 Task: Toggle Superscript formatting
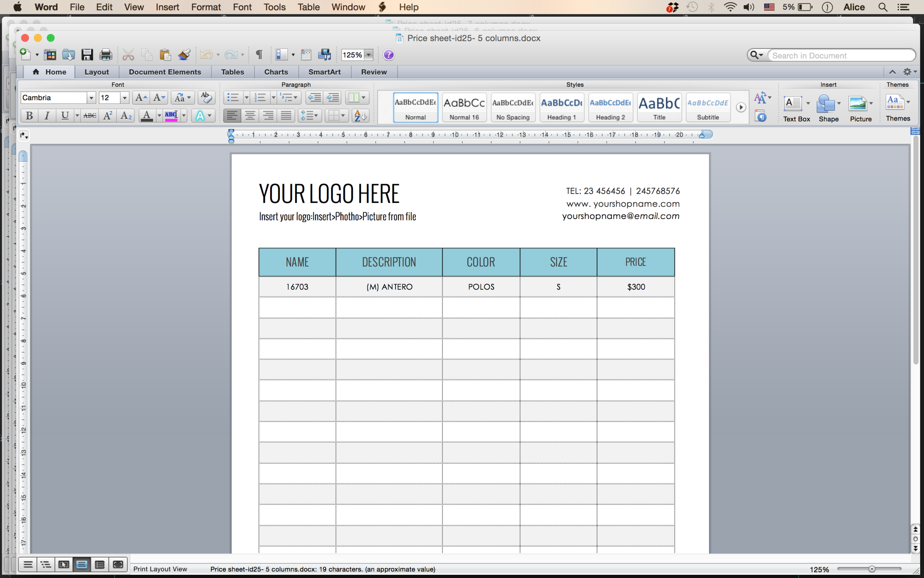tap(108, 116)
